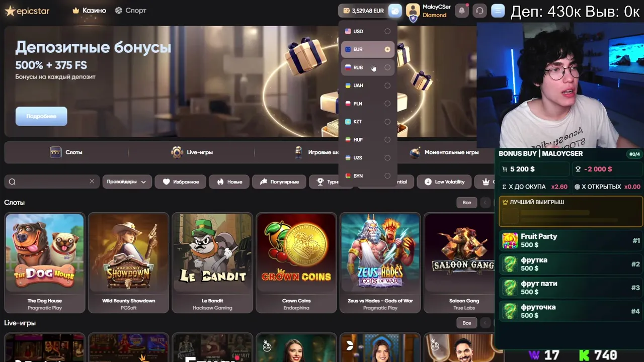644x362 pixels.
Task: Select the UAH currency radio button
Action: [x=387, y=85]
